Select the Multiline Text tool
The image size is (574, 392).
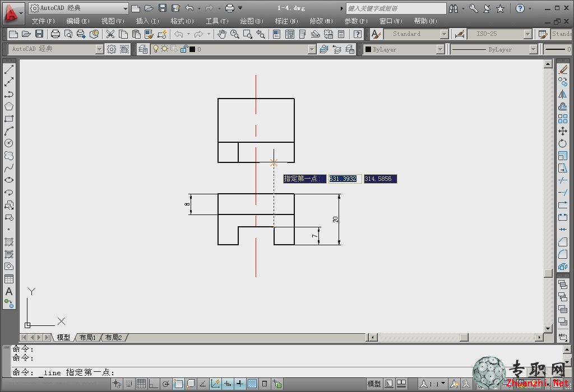pyautogui.click(x=9, y=291)
